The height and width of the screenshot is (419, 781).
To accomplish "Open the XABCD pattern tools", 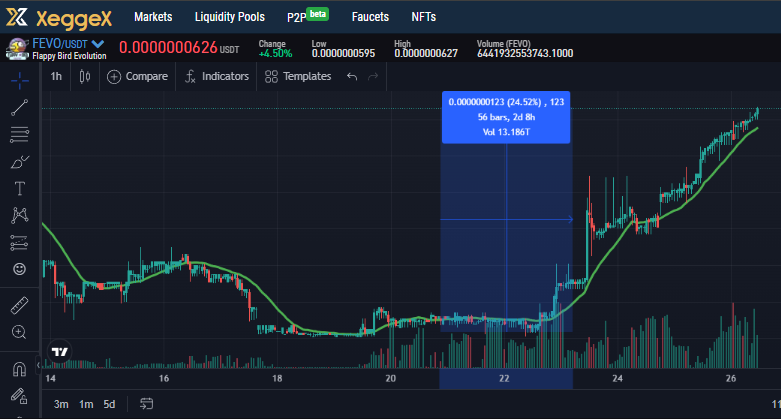I will click(19, 215).
